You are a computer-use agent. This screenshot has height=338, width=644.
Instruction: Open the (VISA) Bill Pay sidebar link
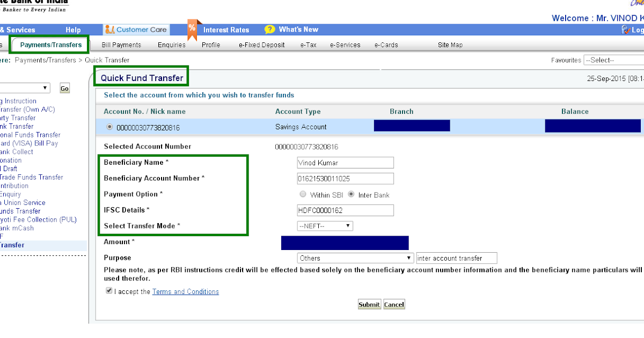click(29, 143)
